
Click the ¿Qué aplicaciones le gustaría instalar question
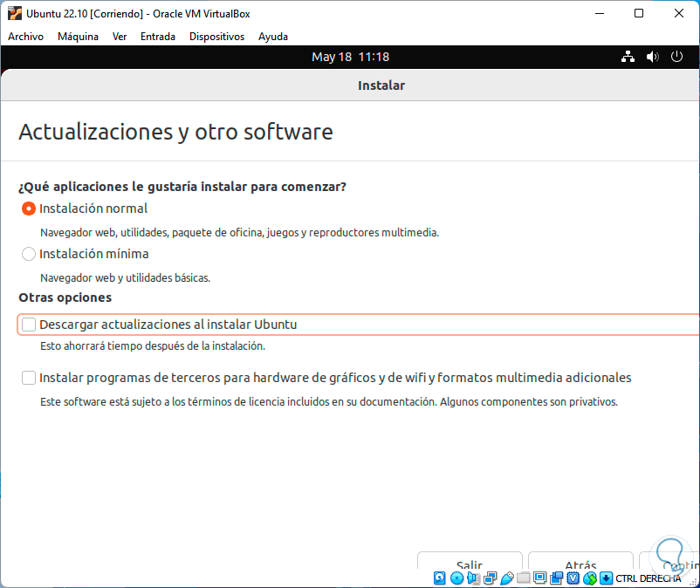182,187
